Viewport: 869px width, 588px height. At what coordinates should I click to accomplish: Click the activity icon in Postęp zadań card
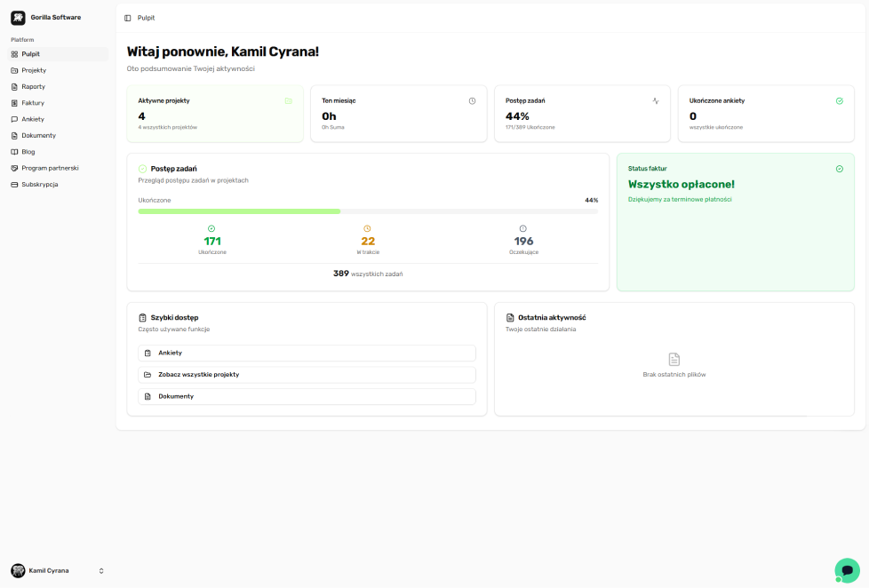tap(656, 101)
